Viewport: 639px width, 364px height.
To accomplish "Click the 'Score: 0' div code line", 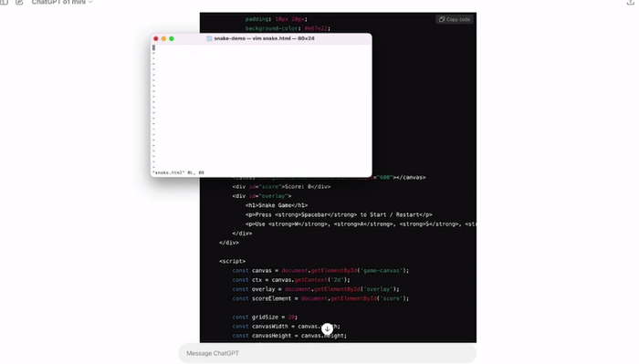I will tap(281, 186).
